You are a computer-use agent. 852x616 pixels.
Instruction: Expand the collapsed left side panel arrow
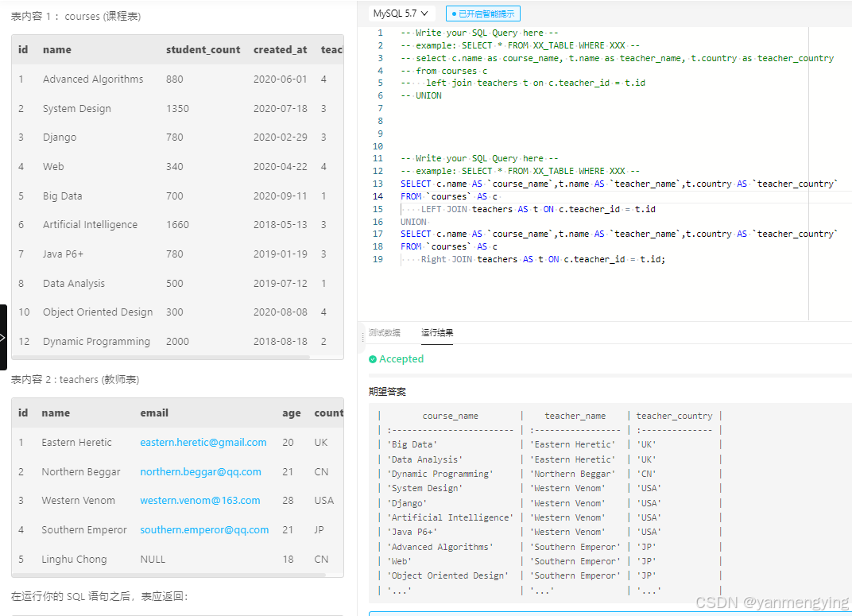click(3, 337)
